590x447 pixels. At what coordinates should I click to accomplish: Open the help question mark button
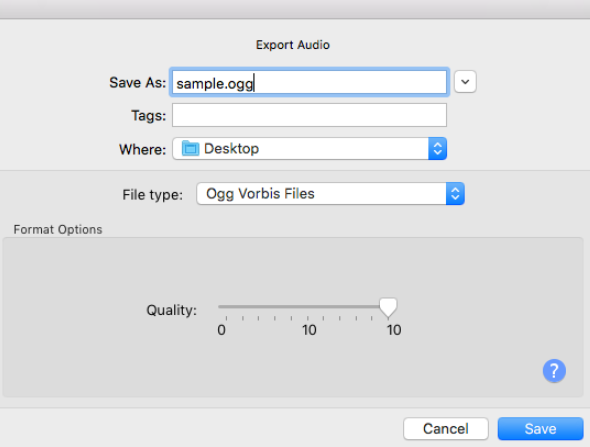554,371
